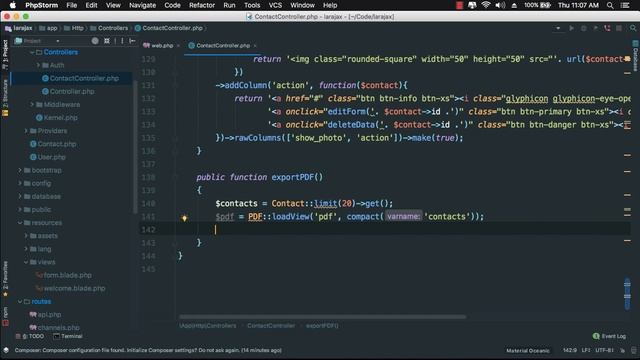
Task: Click the Debug bug icon in toolbar
Action: click(x=584, y=28)
